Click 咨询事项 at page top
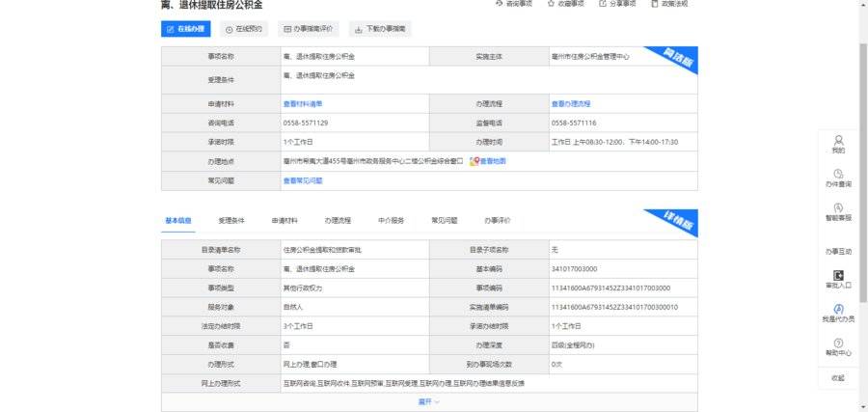The height and width of the screenshot is (412, 868). (514, 3)
